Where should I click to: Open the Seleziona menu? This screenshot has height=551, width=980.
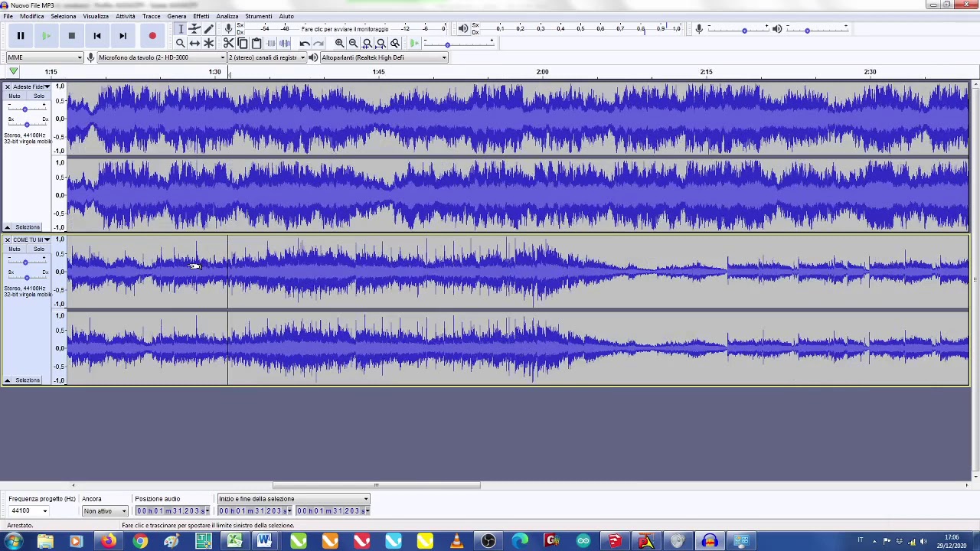64,16
